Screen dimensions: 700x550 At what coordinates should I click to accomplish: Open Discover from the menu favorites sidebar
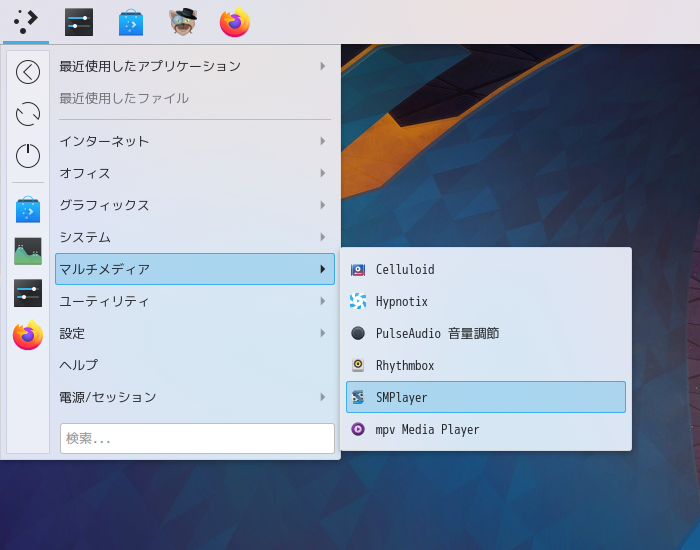tap(28, 209)
